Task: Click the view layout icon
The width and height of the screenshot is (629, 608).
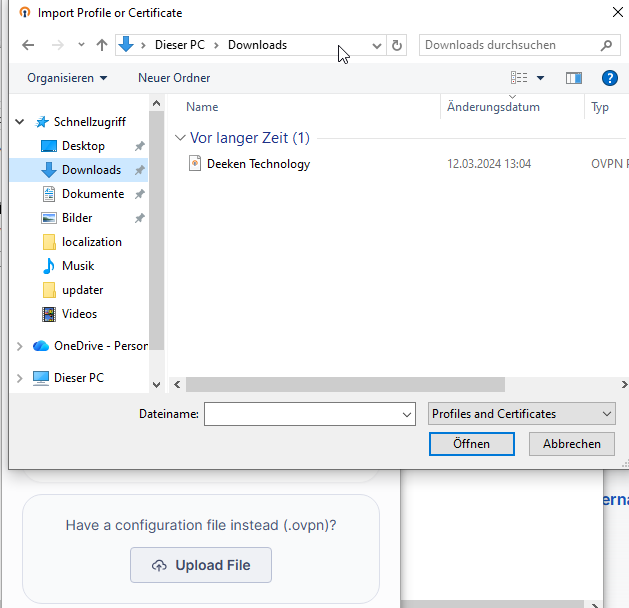Action: 519,78
